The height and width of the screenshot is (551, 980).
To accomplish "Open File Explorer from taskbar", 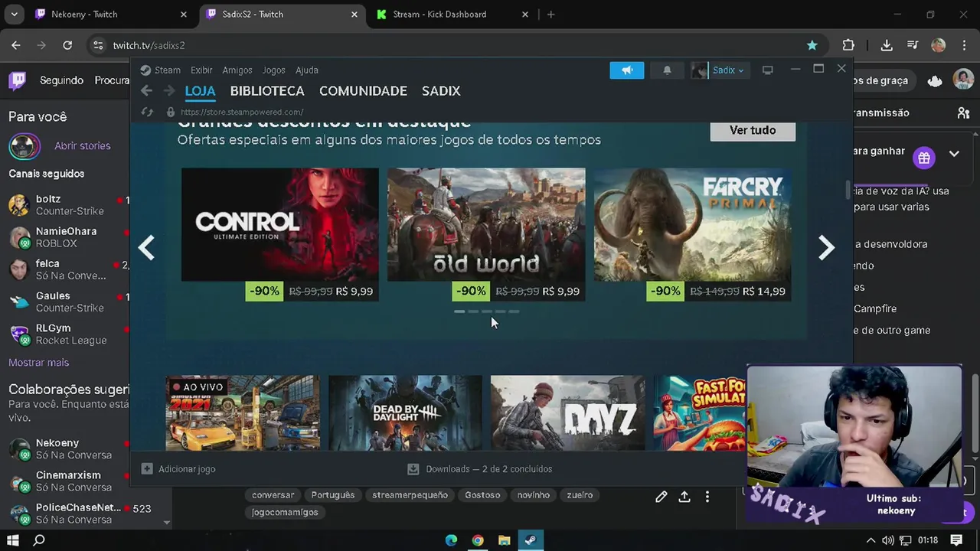I will (504, 540).
